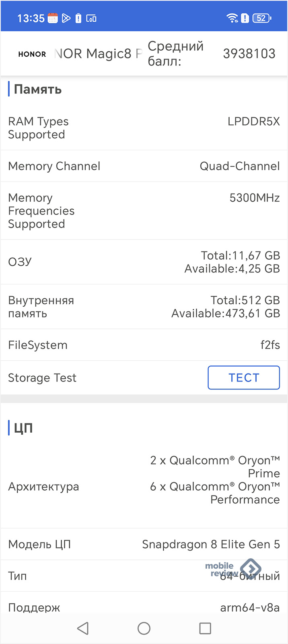This screenshot has height=644, width=288.
Task: Start the Storage Test with ТЕСТ button
Action: pyautogui.click(x=244, y=378)
